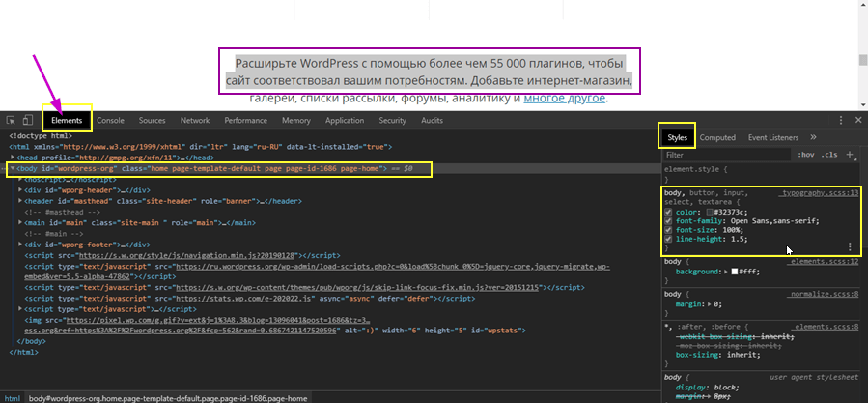
Task: Click the display: block declaration
Action: click(708, 387)
